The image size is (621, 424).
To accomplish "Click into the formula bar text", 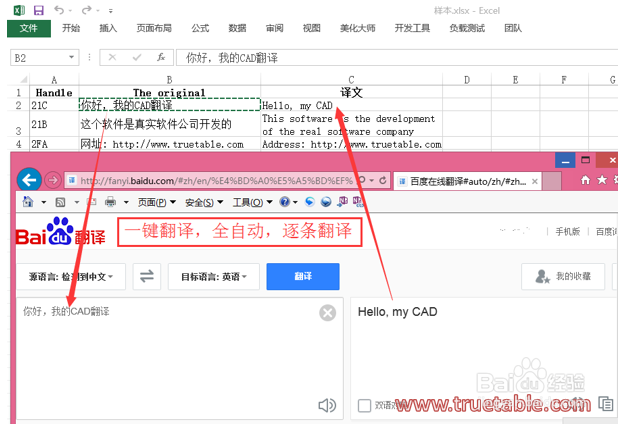I will tap(396, 58).
